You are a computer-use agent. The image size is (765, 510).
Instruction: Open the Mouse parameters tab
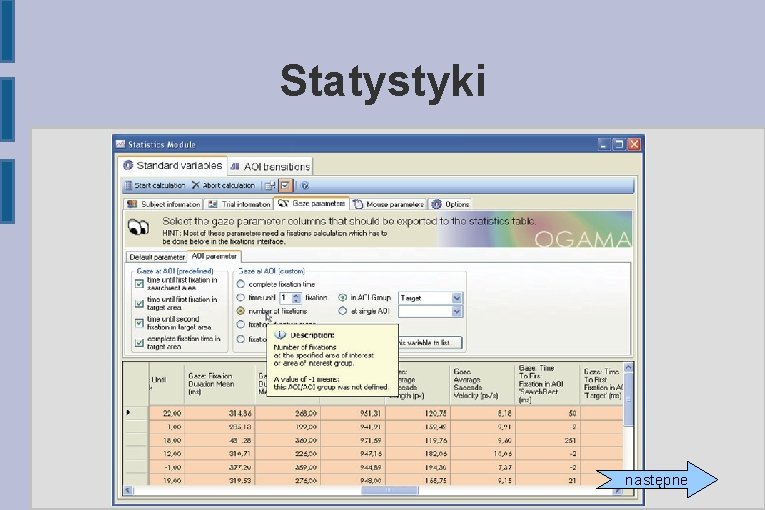point(388,204)
